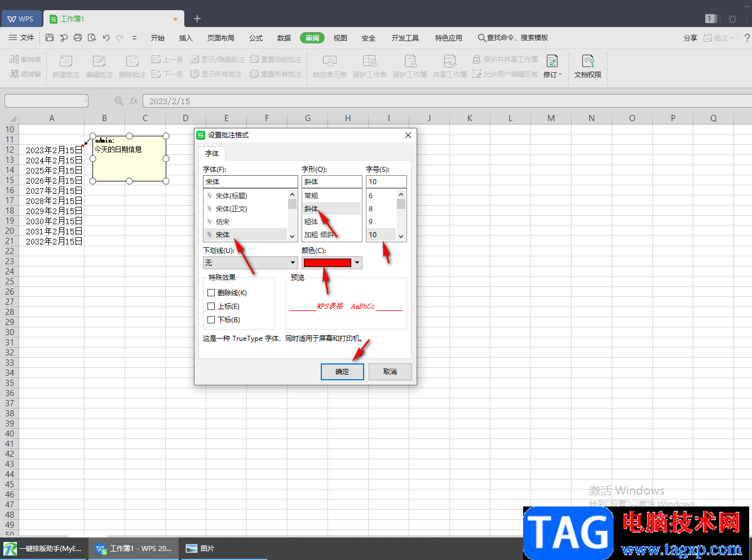
Task: Click the 确定 OK button
Action: 342,372
